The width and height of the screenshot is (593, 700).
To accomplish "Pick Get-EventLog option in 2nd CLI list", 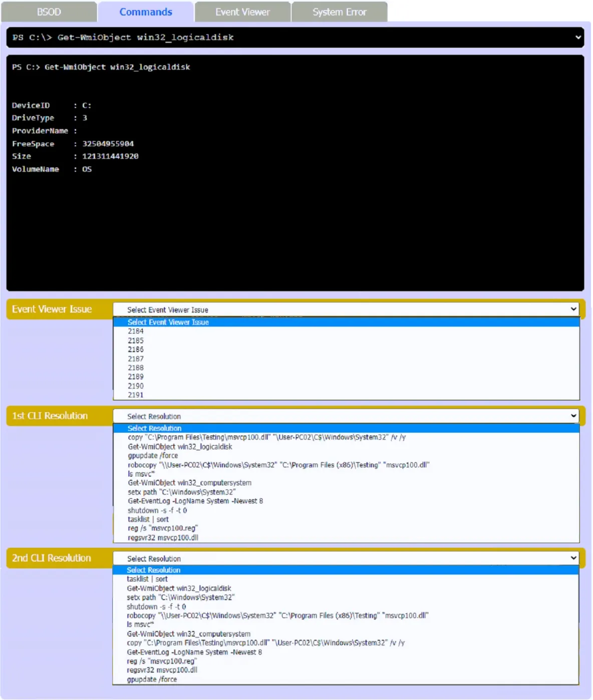I will tap(346, 652).
